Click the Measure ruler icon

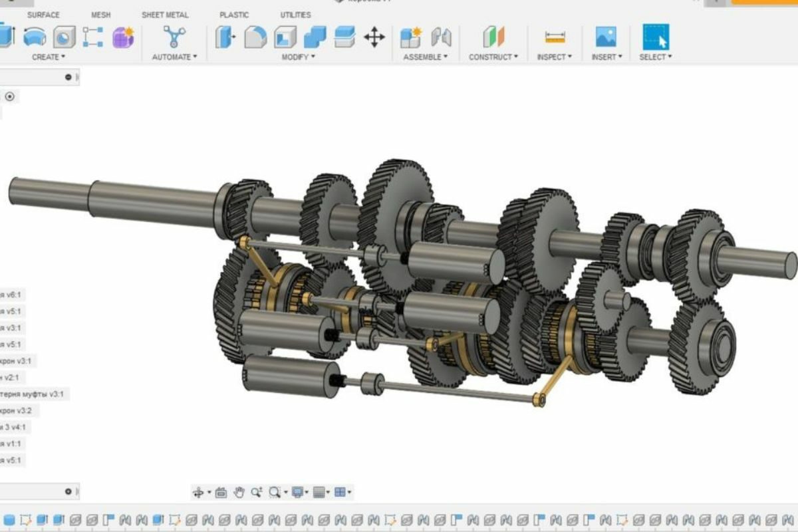coord(554,37)
